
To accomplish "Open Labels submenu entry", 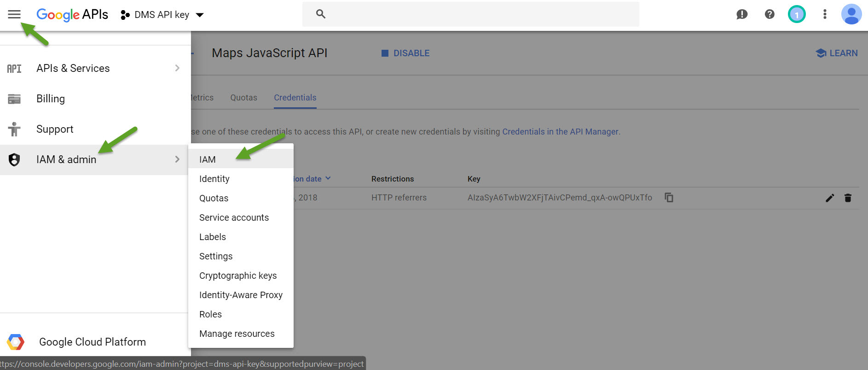I will tap(241, 237).
